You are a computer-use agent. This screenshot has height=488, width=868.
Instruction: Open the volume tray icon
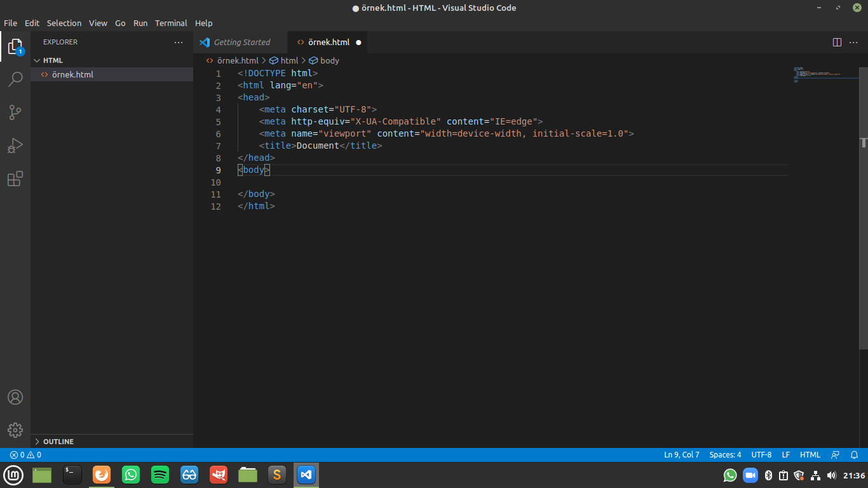coord(832,475)
